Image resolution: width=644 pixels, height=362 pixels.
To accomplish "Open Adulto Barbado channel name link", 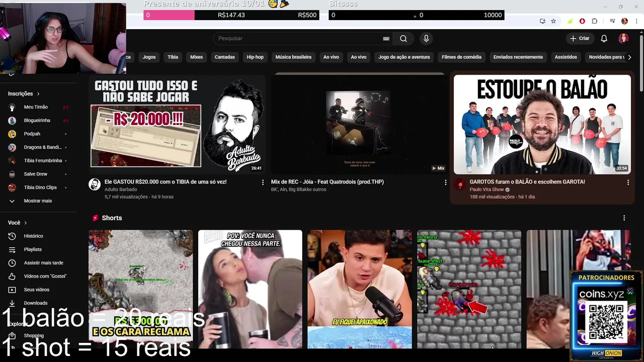I will point(121,190).
